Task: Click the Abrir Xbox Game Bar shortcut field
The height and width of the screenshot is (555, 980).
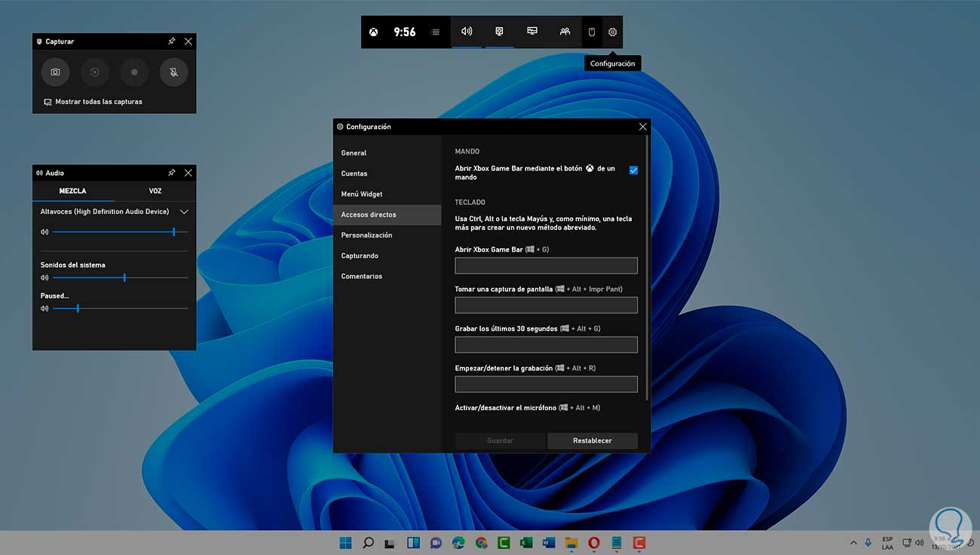Action: click(x=547, y=265)
